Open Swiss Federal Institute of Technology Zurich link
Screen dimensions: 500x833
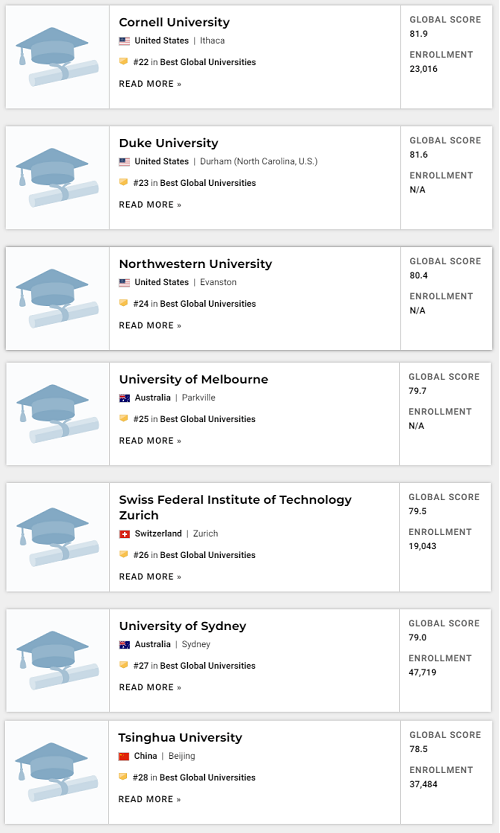tap(235, 507)
